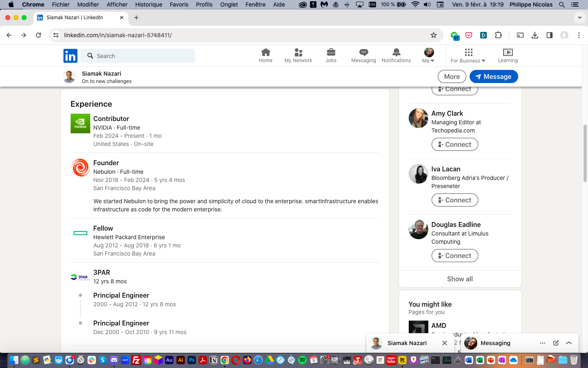Click Siamak Nazari's avatar in sticky header
The height and width of the screenshot is (368, 588).
click(x=69, y=76)
